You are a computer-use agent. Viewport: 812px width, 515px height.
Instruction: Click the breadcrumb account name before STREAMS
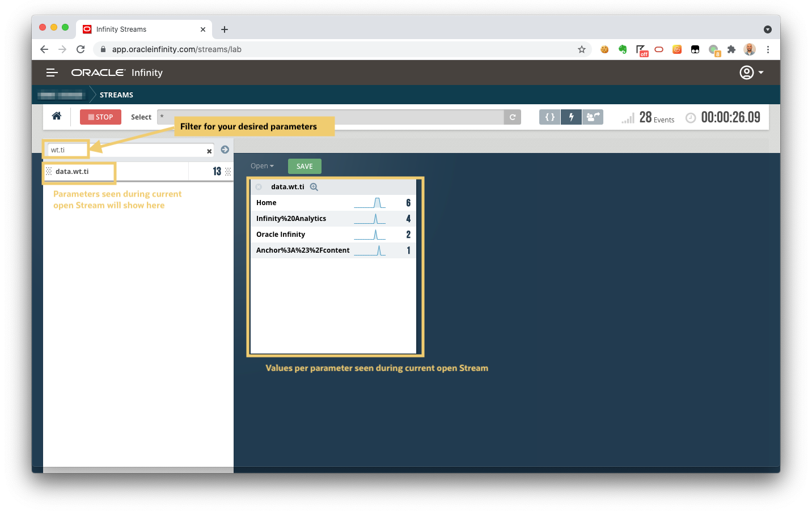62,95
